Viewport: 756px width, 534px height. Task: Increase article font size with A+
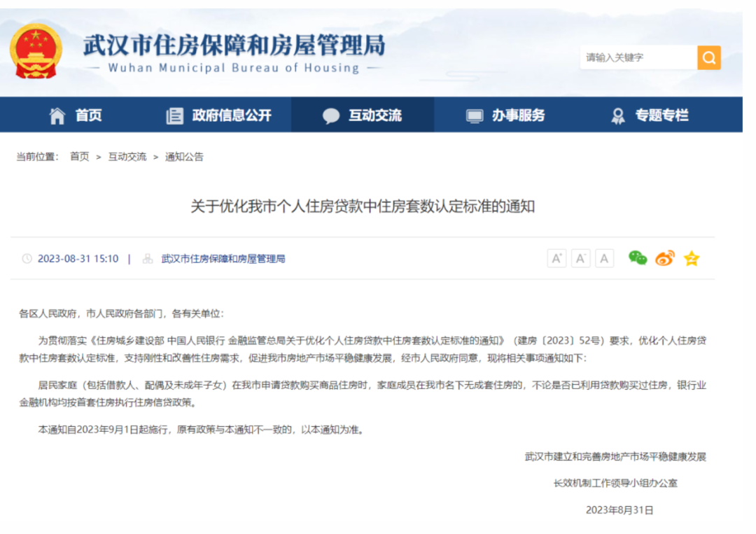click(x=556, y=258)
